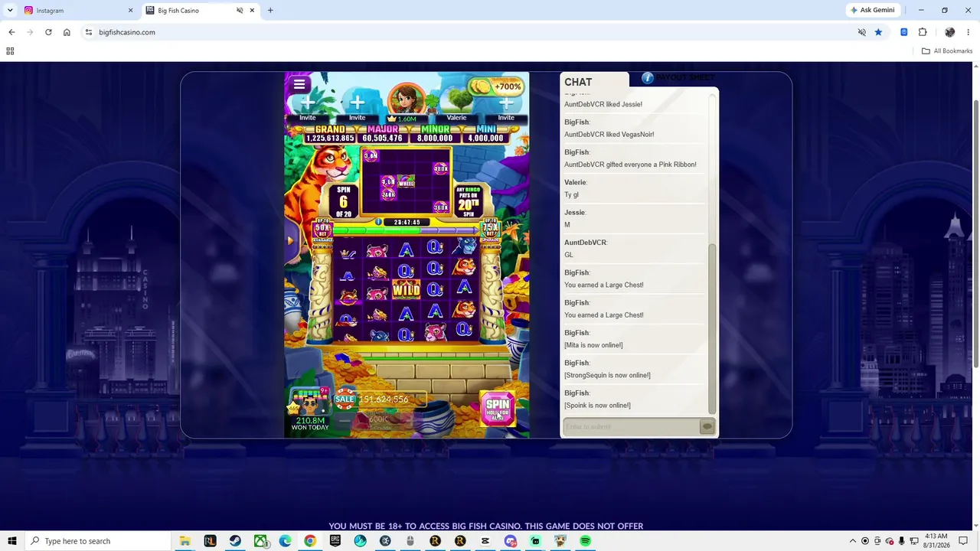This screenshot has width=980, height=551.
Task: Click Valerie's name in chat
Action: 575,182
